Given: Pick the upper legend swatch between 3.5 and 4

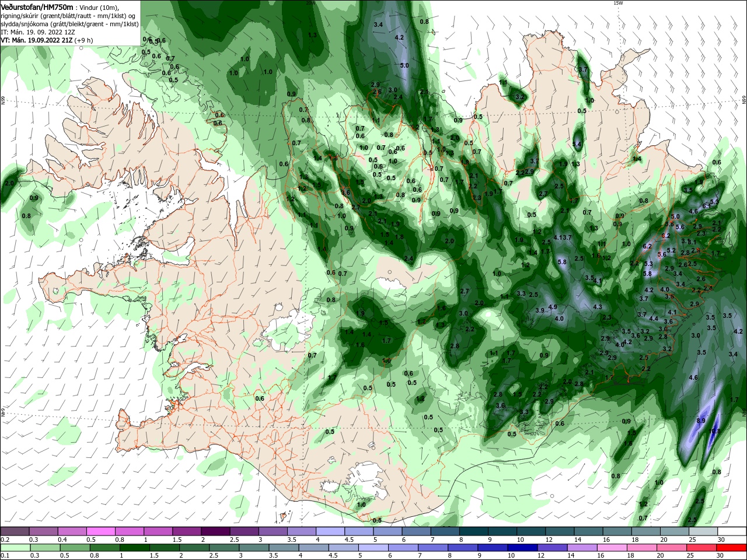Looking at the screenshot, I should coord(302,531).
